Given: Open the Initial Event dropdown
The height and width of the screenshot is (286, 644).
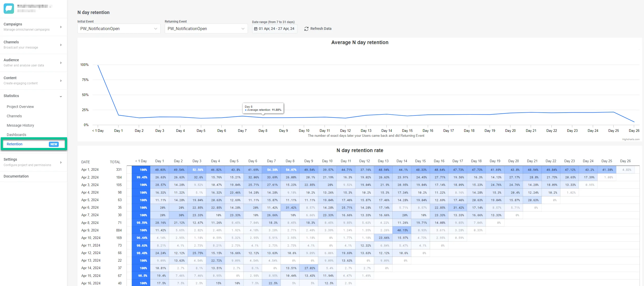Looking at the screenshot, I should coord(119,29).
